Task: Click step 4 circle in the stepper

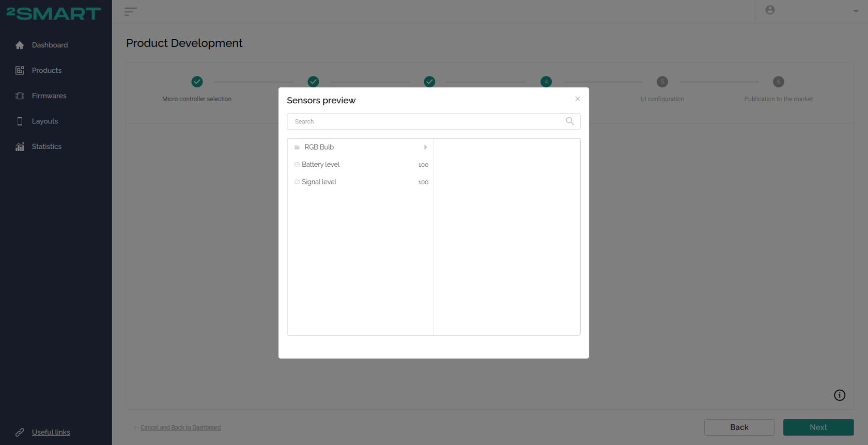Action: coord(546,82)
